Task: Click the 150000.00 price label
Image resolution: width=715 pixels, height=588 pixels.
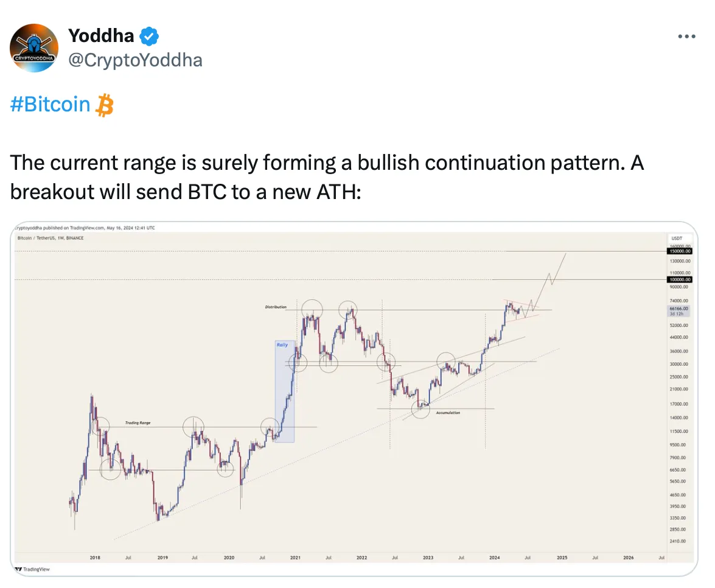Action: 680,251
